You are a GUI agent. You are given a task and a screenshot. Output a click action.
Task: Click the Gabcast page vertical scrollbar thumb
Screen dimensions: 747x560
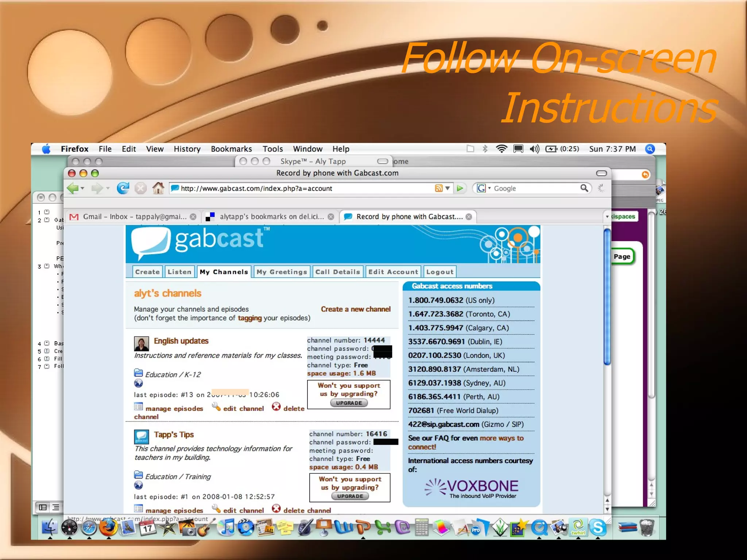(607, 296)
